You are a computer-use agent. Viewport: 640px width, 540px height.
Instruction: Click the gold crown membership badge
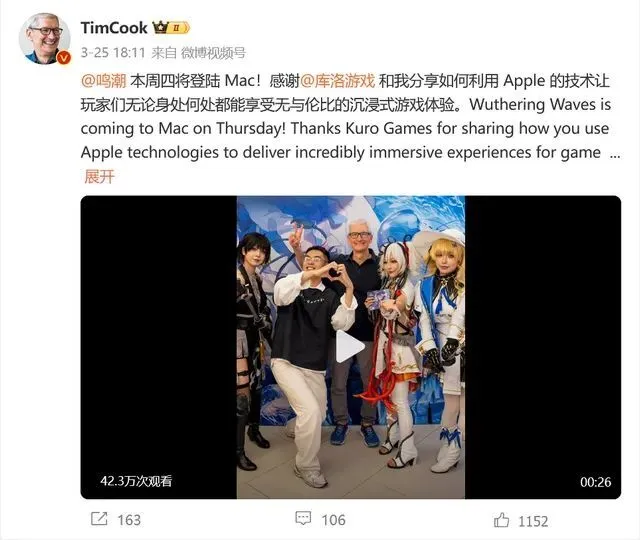coord(161,27)
